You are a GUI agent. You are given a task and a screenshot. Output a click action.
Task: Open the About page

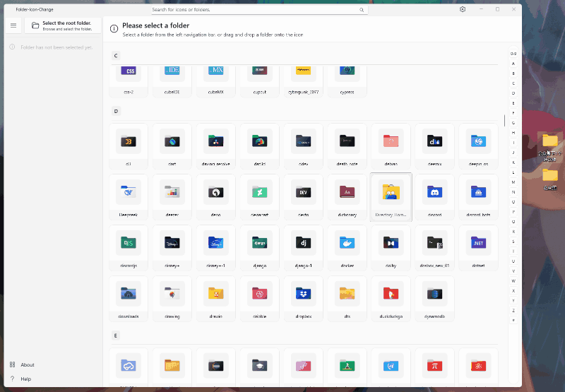[23, 364]
